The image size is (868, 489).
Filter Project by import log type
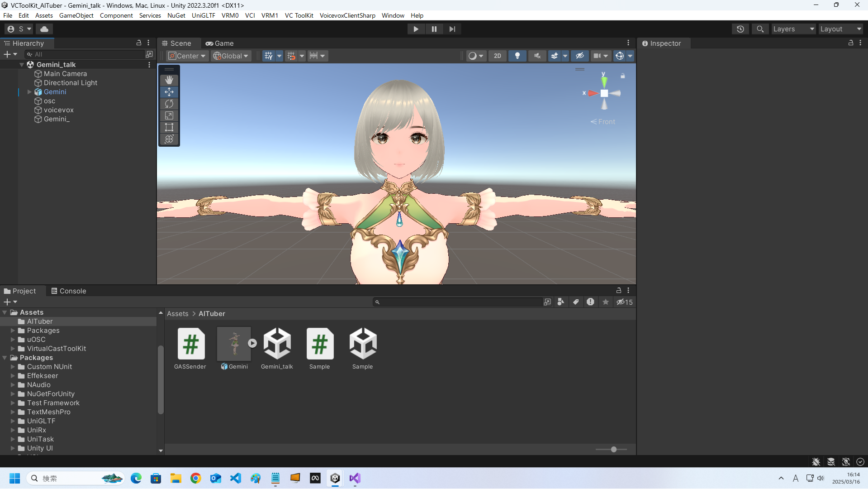[x=591, y=302]
